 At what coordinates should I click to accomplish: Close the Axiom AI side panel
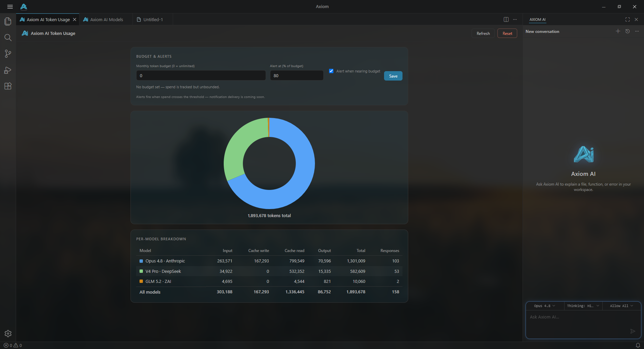click(x=636, y=19)
